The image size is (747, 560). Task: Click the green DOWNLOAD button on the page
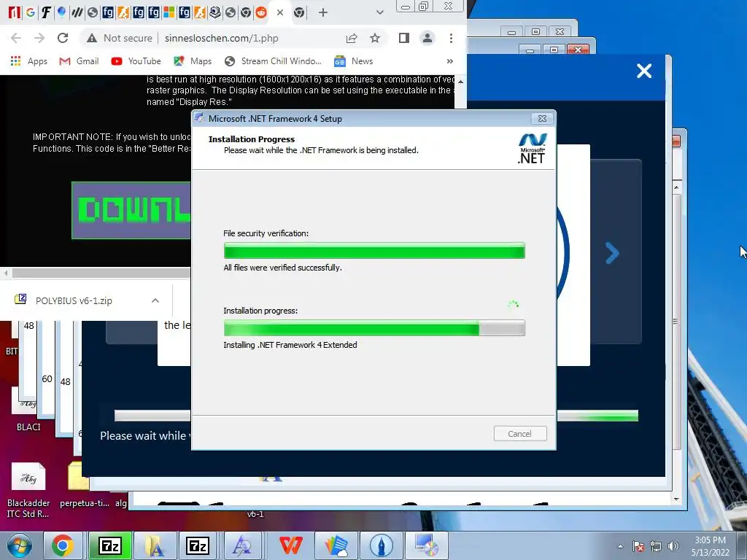tap(131, 210)
